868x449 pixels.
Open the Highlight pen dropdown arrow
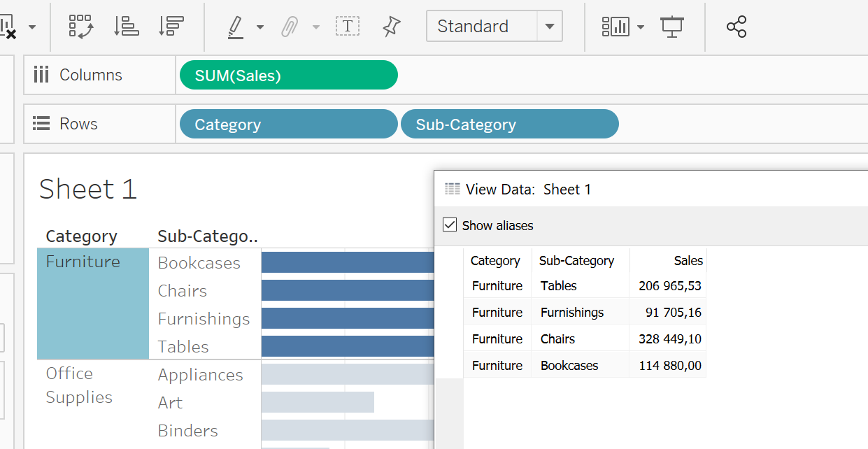[260, 27]
